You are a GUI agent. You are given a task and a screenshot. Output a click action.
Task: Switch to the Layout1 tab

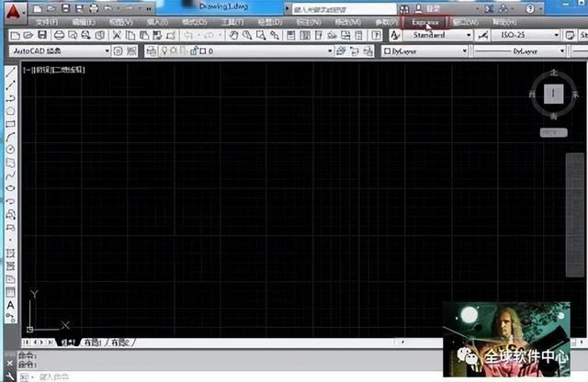[93, 343]
